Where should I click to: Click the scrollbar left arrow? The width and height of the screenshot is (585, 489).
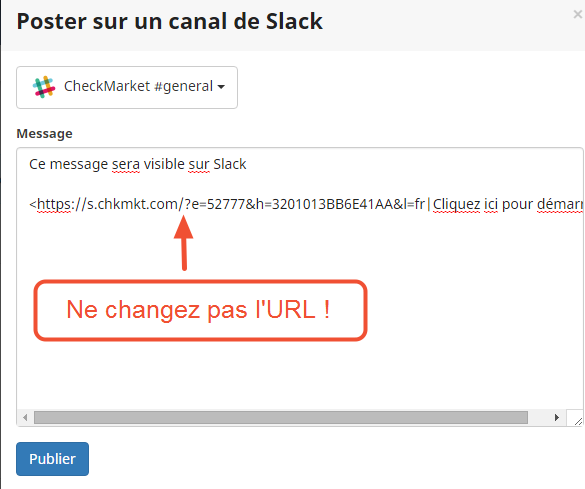click(25, 417)
